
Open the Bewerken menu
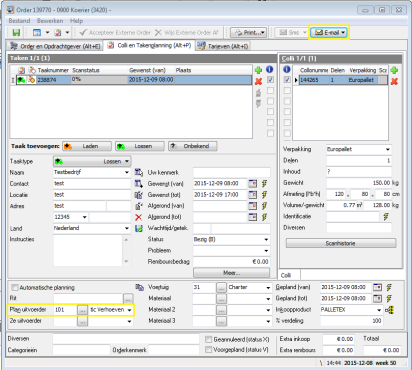pos(50,21)
